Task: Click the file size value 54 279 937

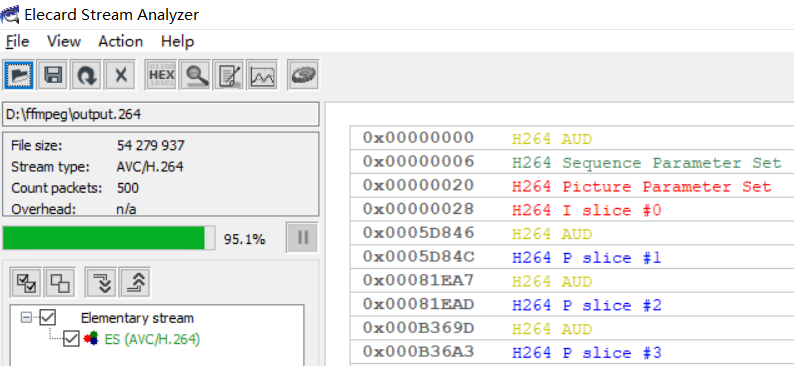Action: tap(151, 146)
